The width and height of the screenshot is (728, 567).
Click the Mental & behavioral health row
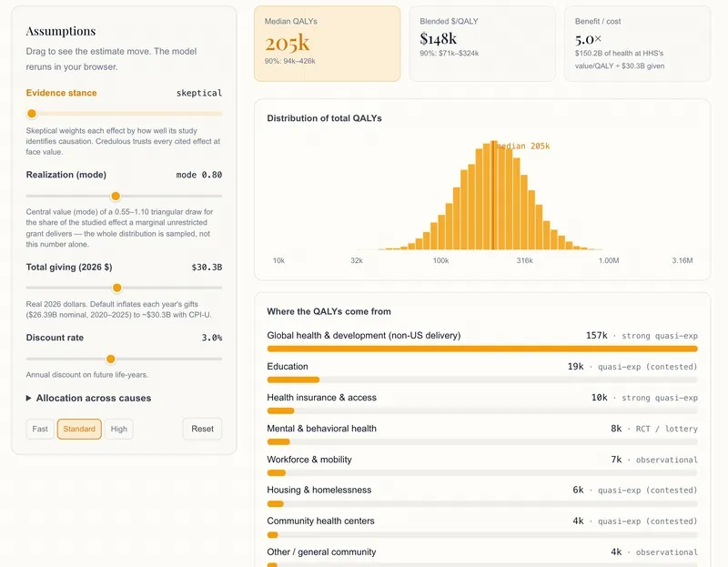[x=482, y=434]
